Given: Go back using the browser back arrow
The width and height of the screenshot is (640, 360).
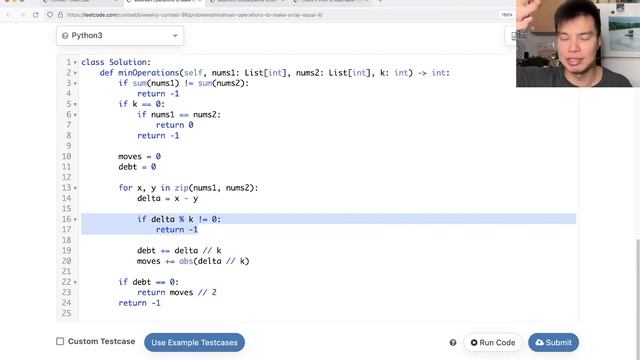Looking at the screenshot, I should (9, 15).
